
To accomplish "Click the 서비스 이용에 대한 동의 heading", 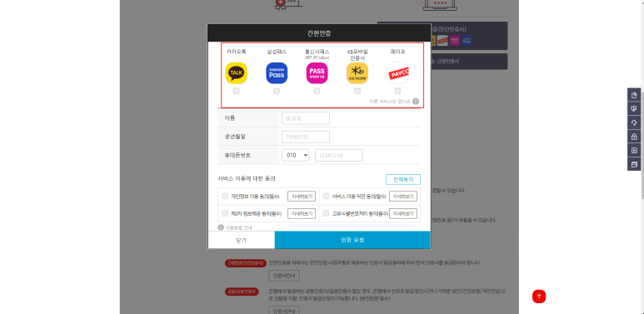I will 247,178.
